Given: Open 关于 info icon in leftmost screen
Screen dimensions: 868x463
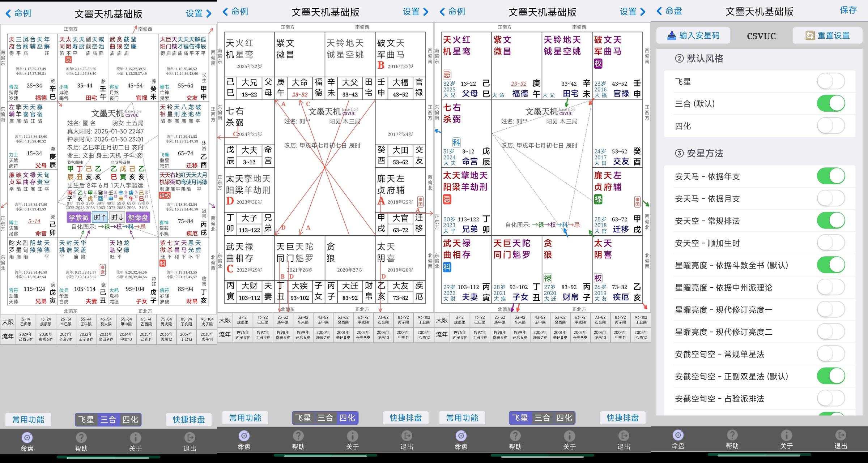Looking at the screenshot, I should tap(136, 438).
